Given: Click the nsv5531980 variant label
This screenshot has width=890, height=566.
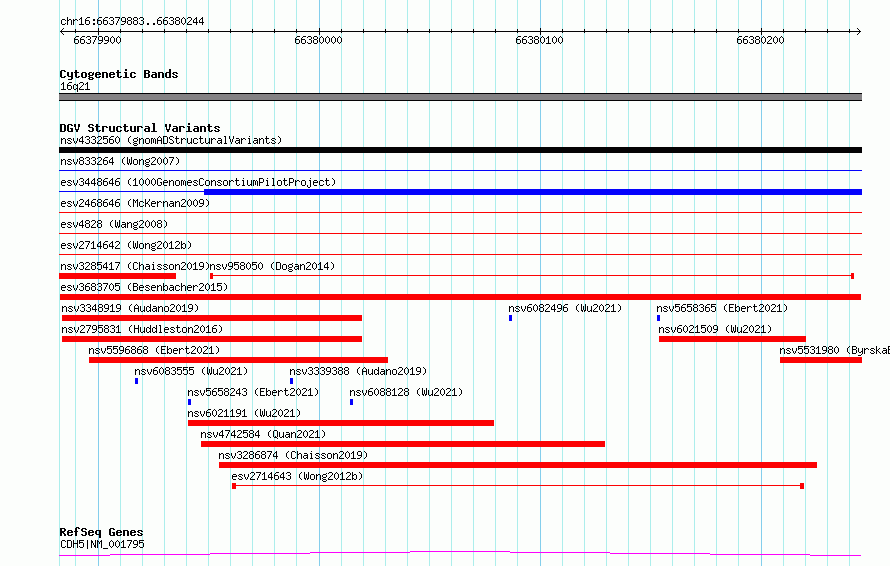Looking at the screenshot, I should (834, 350).
